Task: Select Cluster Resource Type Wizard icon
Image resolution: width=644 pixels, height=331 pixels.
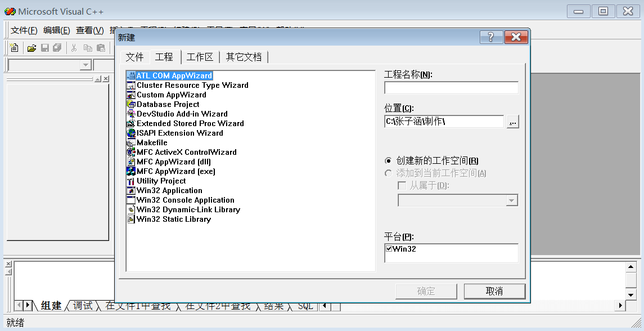Action: pyautogui.click(x=131, y=85)
